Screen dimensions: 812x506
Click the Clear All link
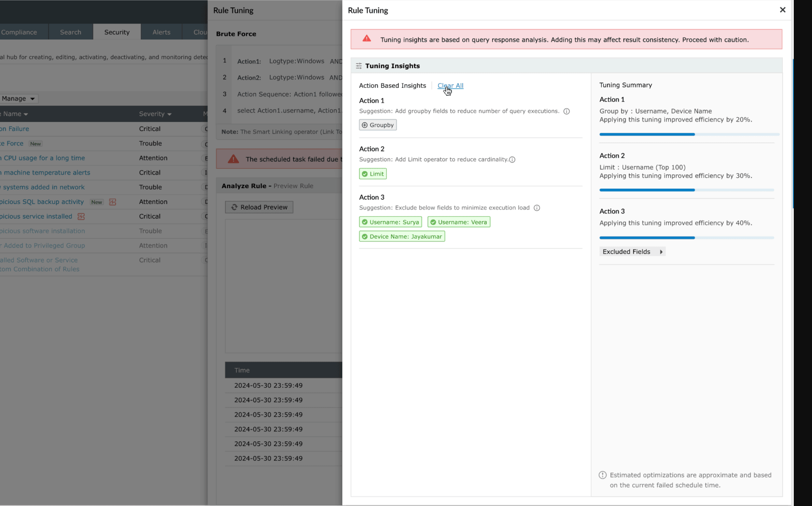click(x=450, y=86)
